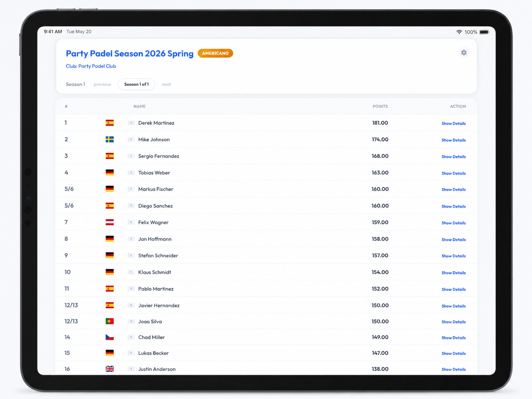The width and height of the screenshot is (532, 399).
Task: Show Details for Diego Sanchez
Action: (453, 206)
